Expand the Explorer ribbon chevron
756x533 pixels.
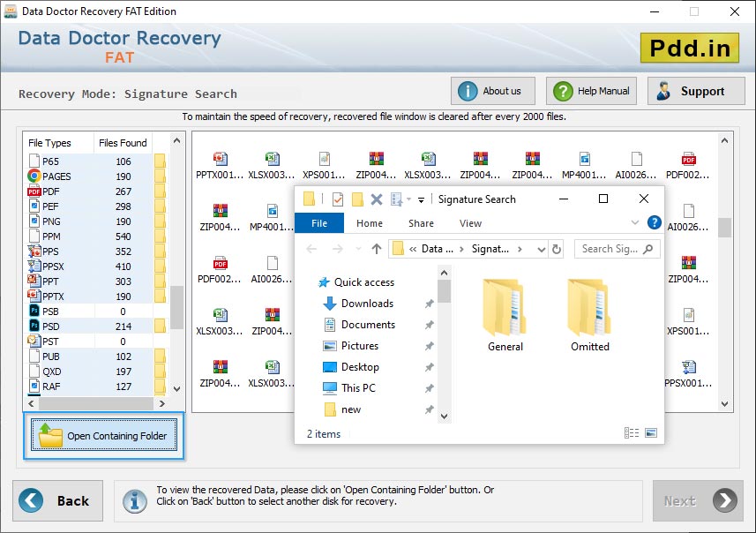[635, 222]
